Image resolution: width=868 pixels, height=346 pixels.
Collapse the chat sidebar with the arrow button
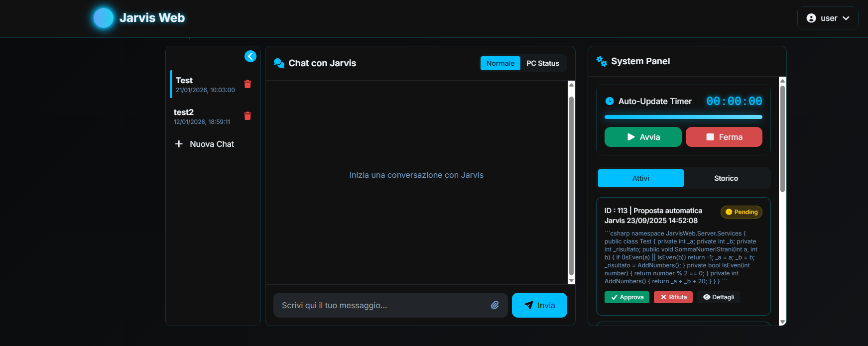250,56
